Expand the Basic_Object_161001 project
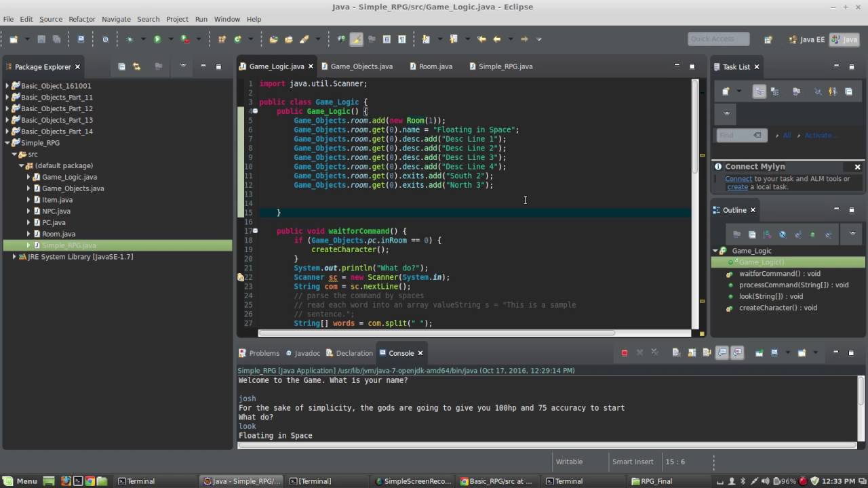 tap(7, 86)
